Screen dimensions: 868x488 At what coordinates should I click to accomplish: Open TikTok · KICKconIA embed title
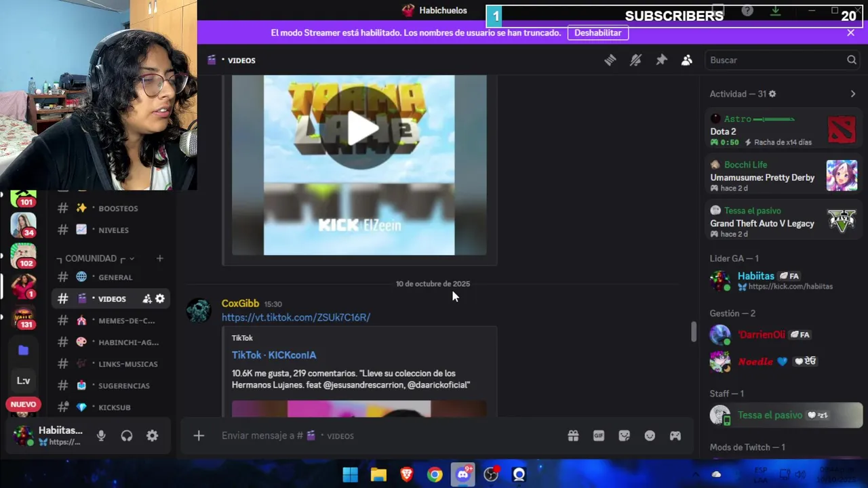click(x=274, y=355)
